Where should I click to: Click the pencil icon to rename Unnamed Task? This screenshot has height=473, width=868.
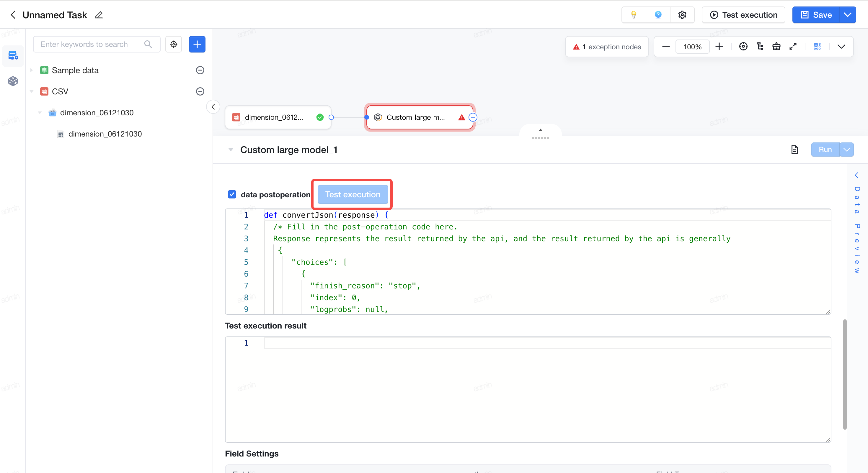(99, 15)
